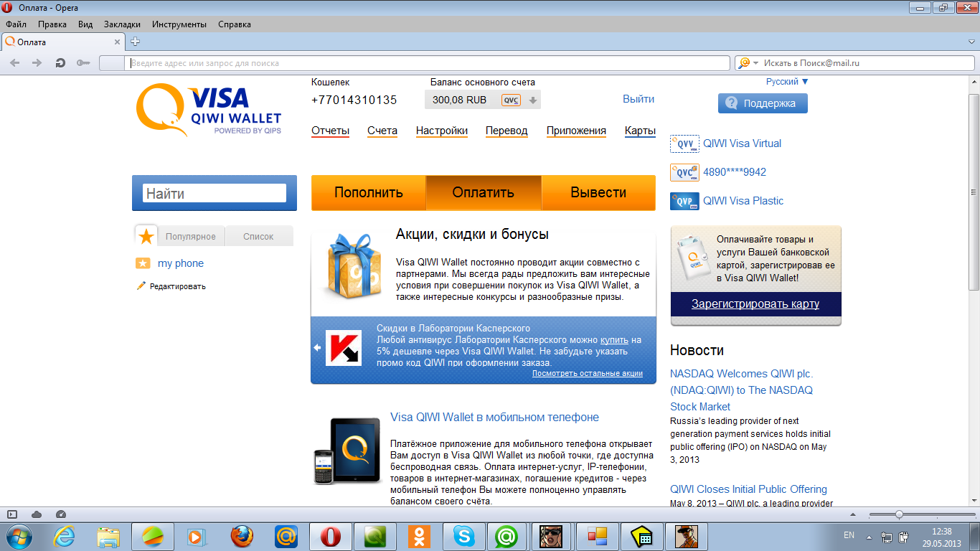Image resolution: width=980 pixels, height=551 pixels.
Task: Open the Поддержка support button
Action: click(762, 103)
